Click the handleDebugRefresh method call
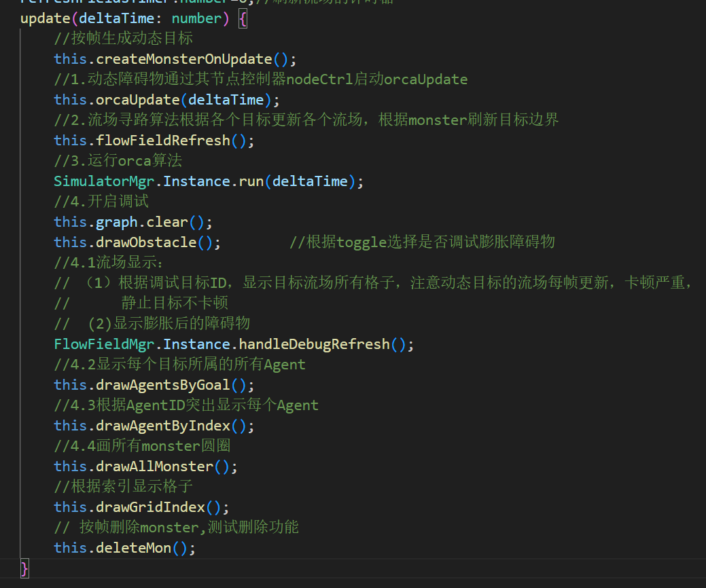This screenshot has width=706, height=588. (314, 344)
